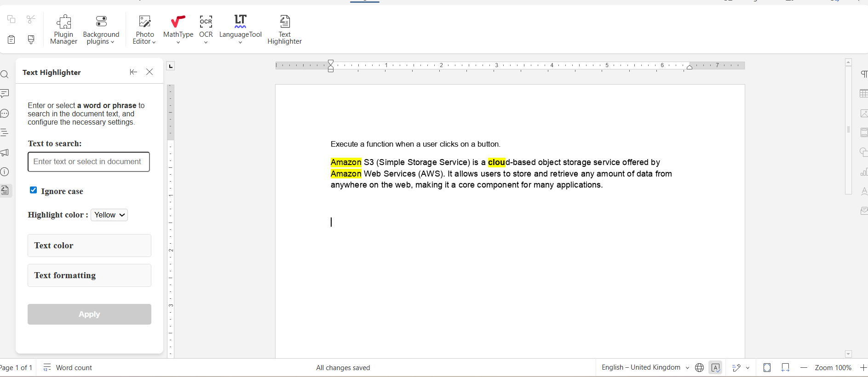Viewport: 868px width, 377px height.
Task: Click the LanguageTool plugin button
Action: click(240, 26)
